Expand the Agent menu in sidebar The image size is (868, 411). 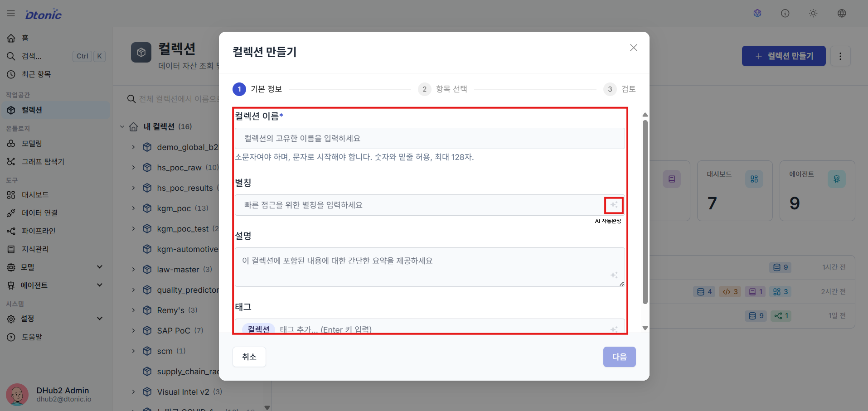click(100, 285)
